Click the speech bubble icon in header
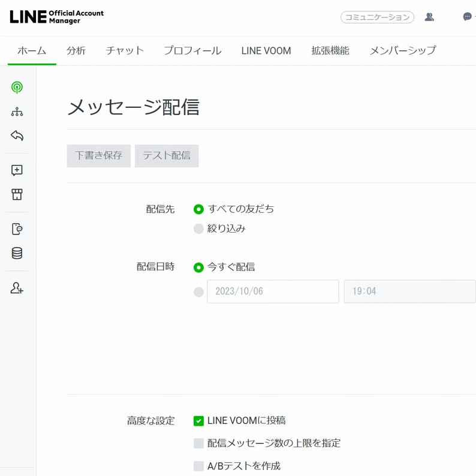Viewport: 476px width, 476px height. pos(467,17)
